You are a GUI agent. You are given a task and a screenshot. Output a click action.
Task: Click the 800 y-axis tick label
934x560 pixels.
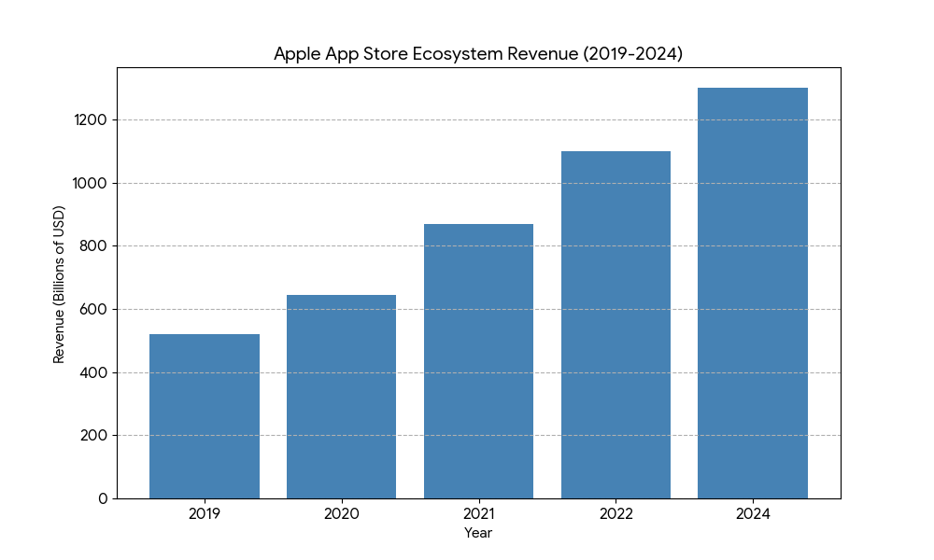(96, 246)
